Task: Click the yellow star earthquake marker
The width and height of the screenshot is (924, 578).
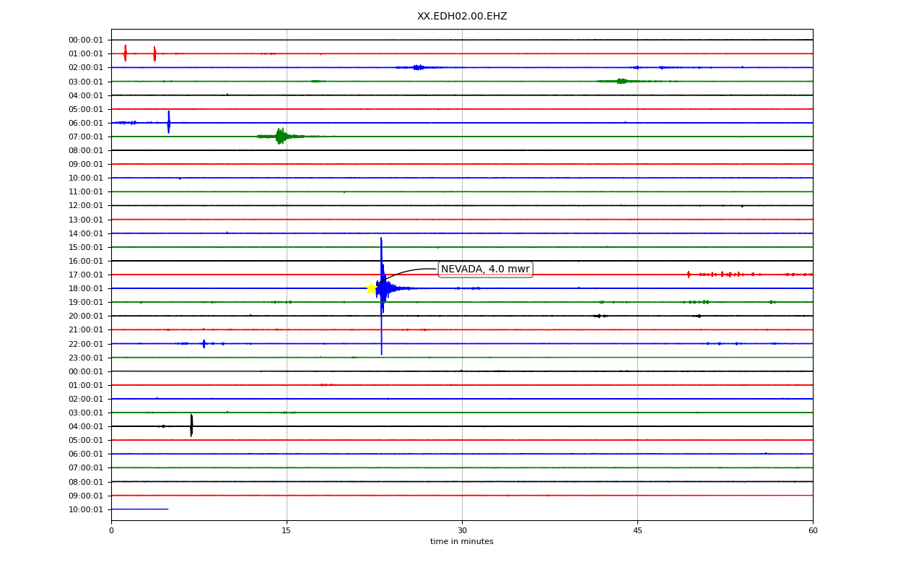Action: 371,288
